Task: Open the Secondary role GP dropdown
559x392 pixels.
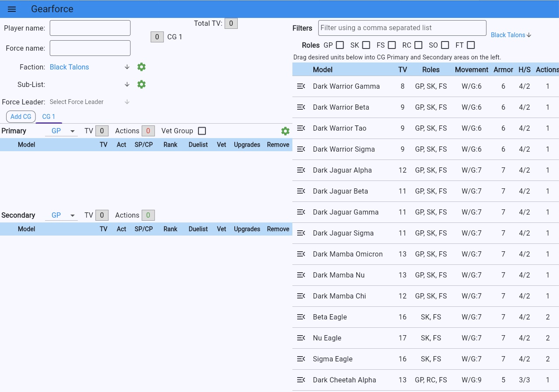Action: click(x=62, y=215)
